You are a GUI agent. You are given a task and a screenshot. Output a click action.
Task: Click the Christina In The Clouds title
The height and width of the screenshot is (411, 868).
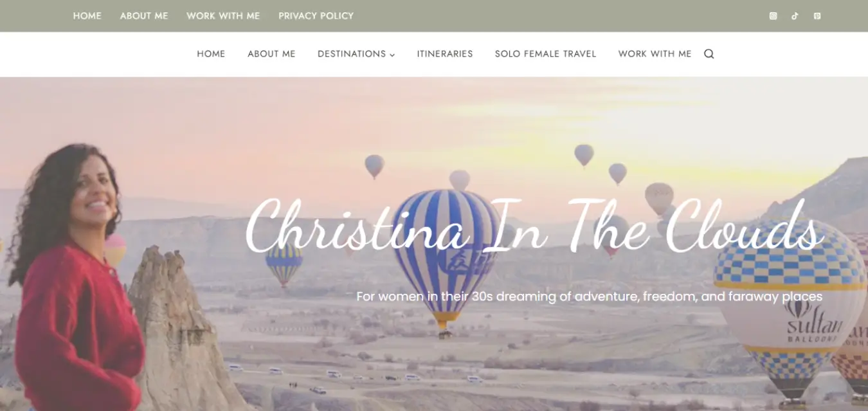[534, 226]
